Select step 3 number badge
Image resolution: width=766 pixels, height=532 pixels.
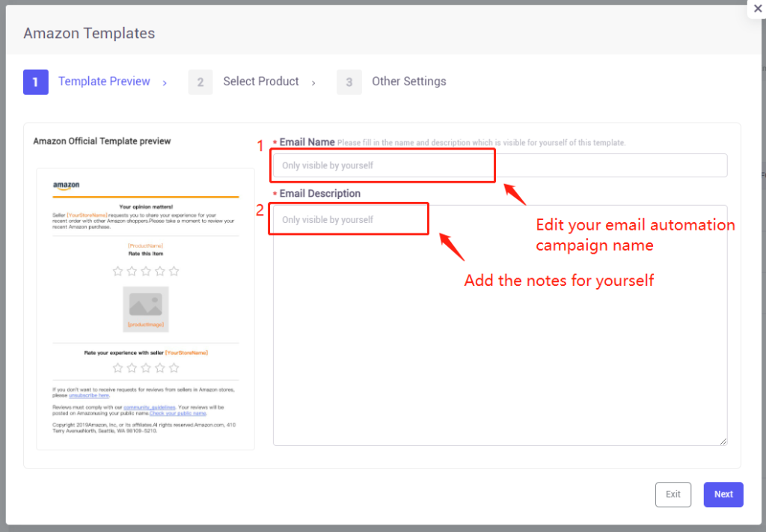349,82
